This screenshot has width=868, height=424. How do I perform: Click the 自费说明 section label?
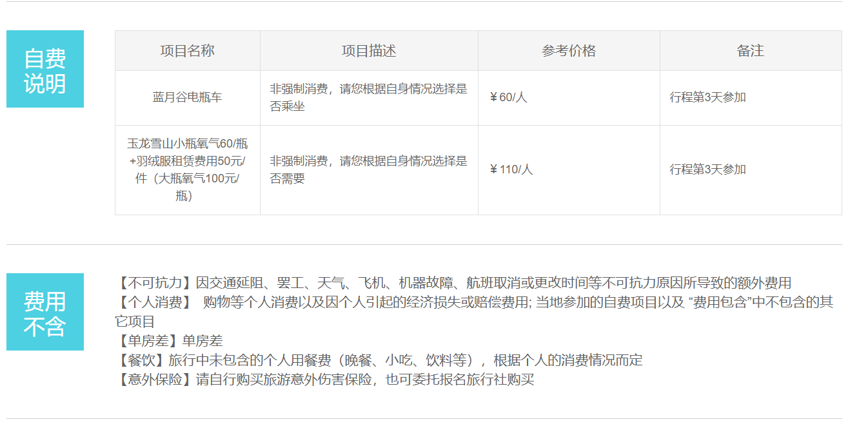coord(45,69)
